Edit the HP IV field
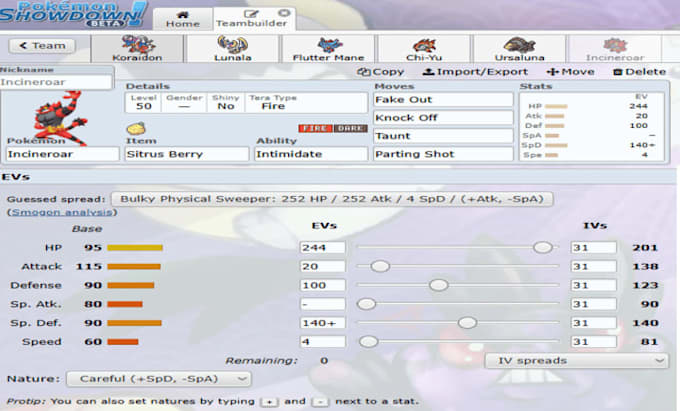Viewport: 680px width, 411px height. (x=593, y=248)
